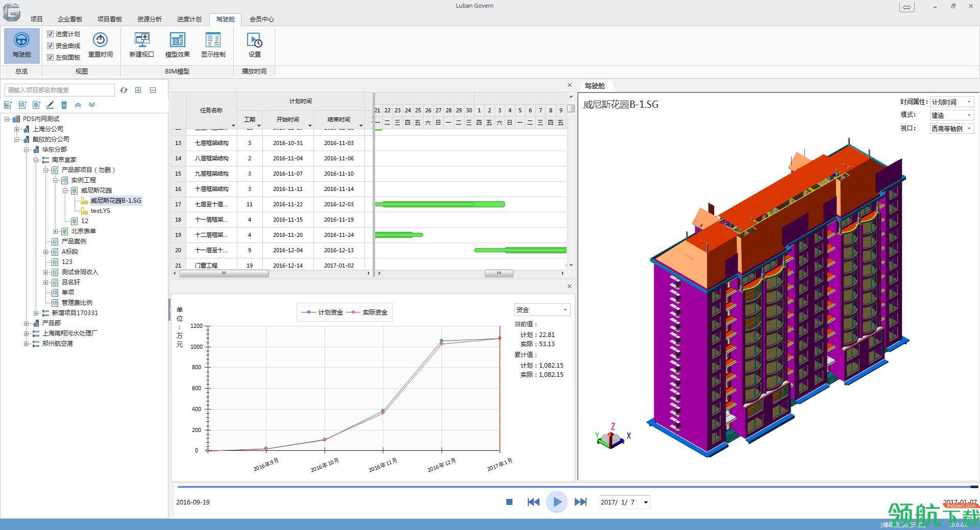Switch to the 资源分析 ribbon tab

(x=149, y=19)
